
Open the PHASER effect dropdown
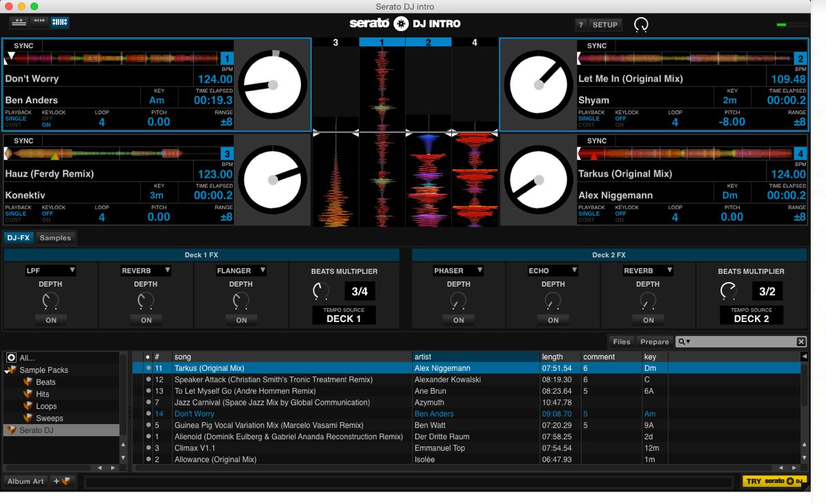(458, 271)
